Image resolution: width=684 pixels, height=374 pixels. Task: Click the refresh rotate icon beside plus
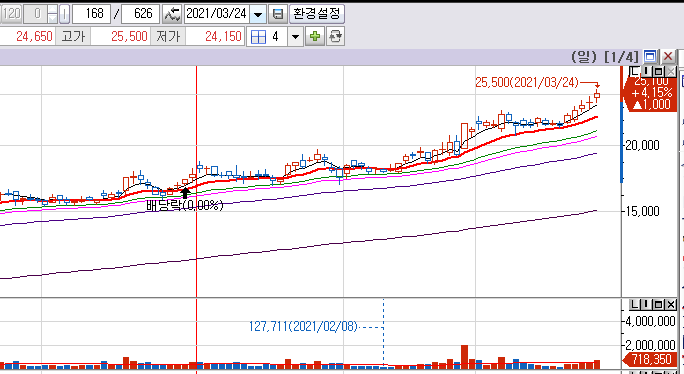click(x=335, y=37)
